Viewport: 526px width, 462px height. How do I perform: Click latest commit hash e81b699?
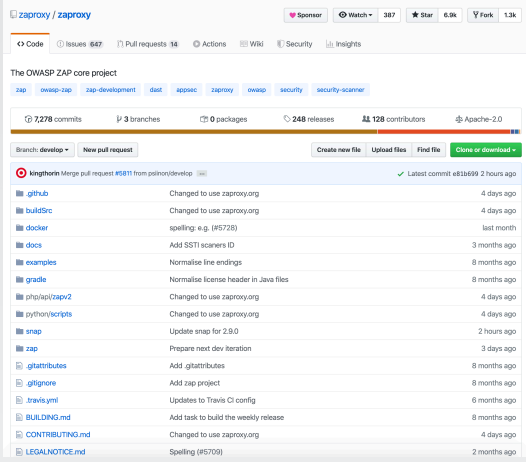[x=465, y=173]
